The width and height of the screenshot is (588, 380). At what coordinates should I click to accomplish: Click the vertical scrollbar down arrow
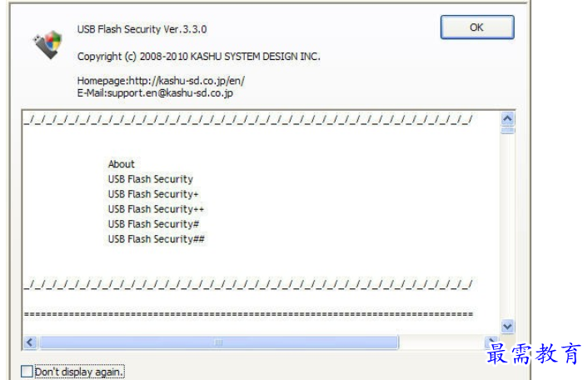tap(507, 327)
